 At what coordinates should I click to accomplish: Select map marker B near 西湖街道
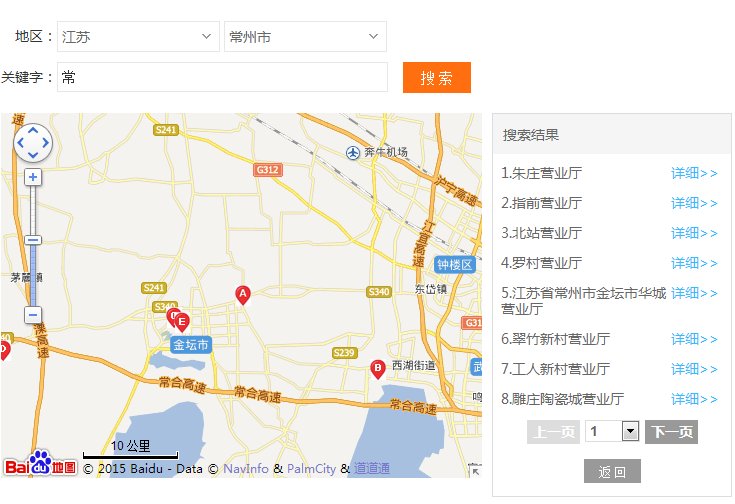coord(377,369)
